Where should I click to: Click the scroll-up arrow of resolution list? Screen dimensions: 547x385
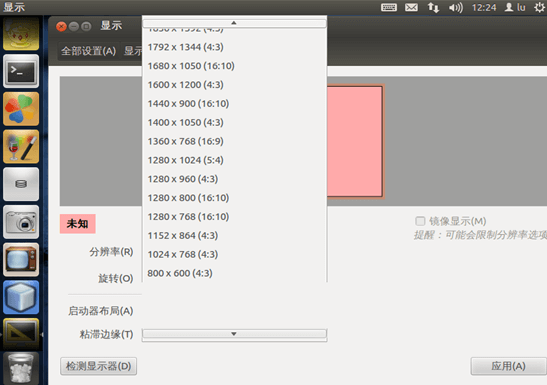(234, 23)
